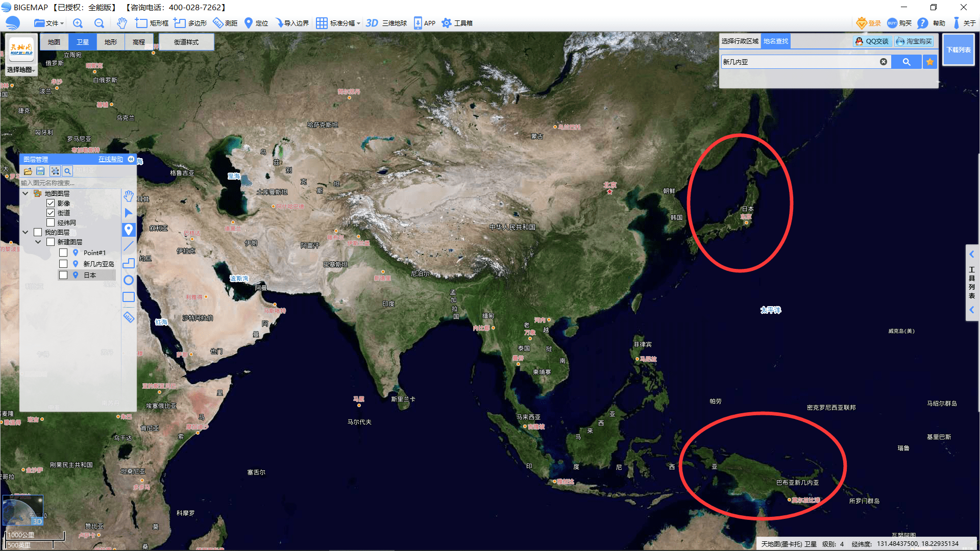Uncheck the 街道 street layer checkbox
The height and width of the screenshot is (551, 980).
tap(51, 213)
